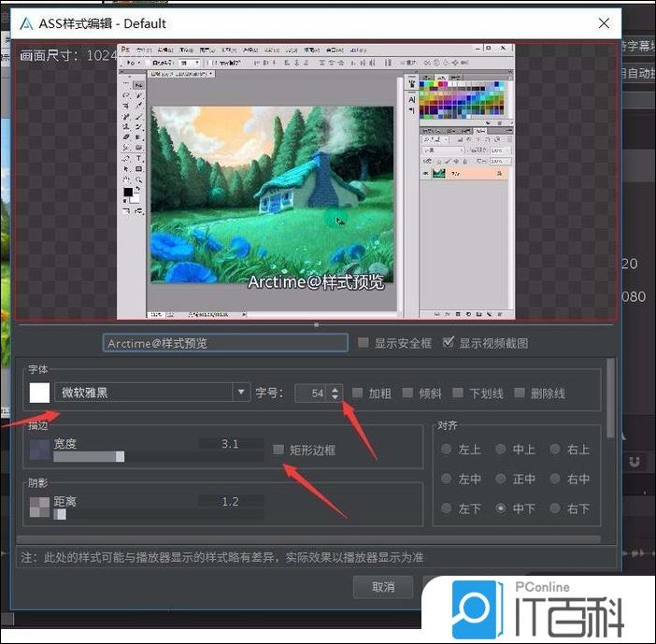
Task: Select the 右中 alignment radio button
Action: click(x=555, y=479)
